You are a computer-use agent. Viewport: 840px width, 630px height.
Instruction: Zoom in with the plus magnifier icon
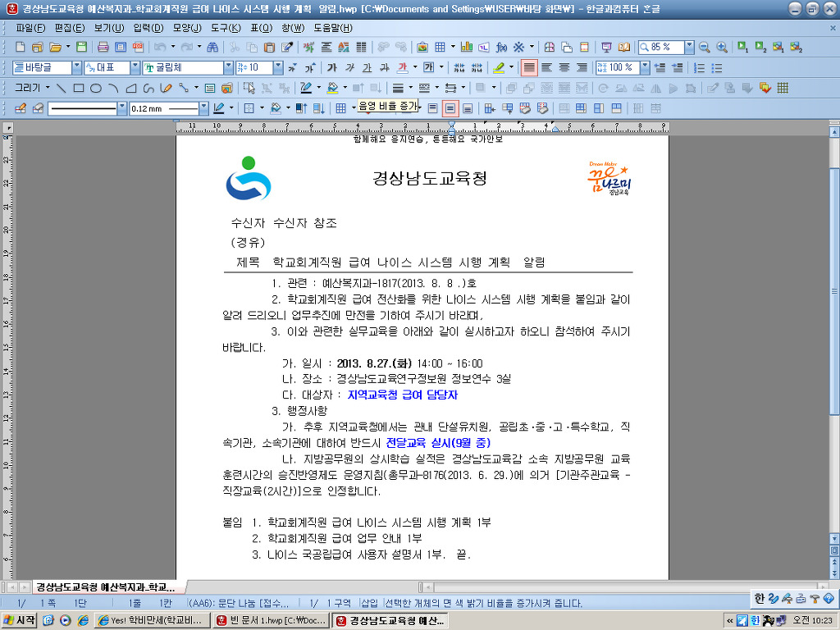[x=722, y=47]
